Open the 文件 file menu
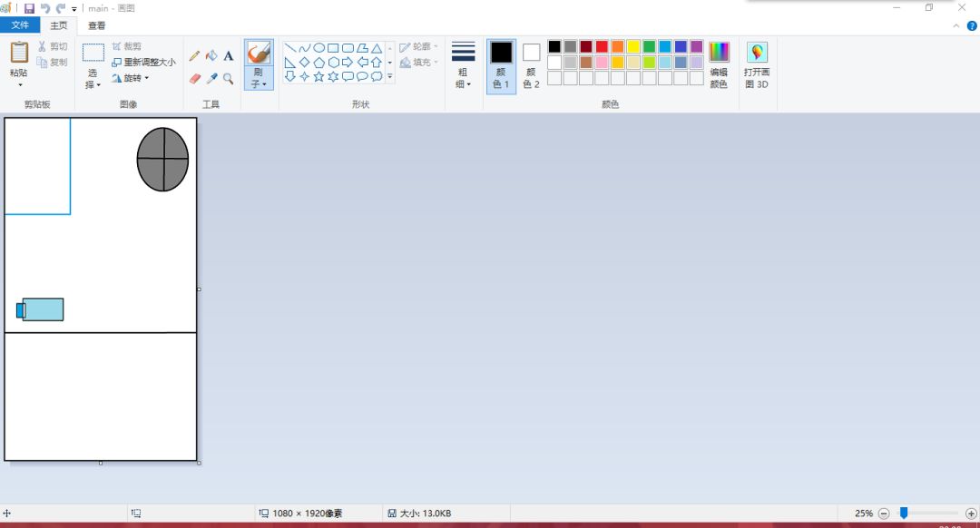This screenshot has width=980, height=528. tap(20, 25)
